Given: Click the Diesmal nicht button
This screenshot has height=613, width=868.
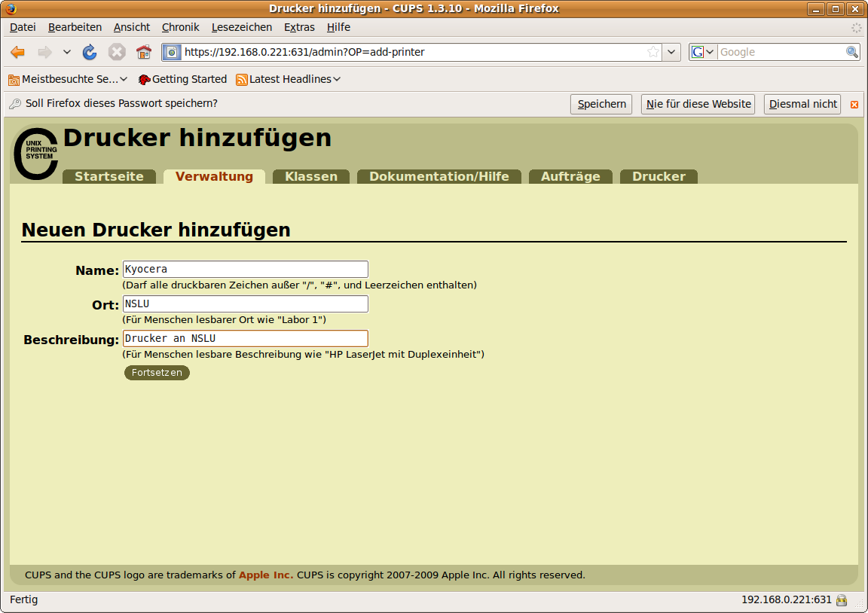Looking at the screenshot, I should (802, 104).
